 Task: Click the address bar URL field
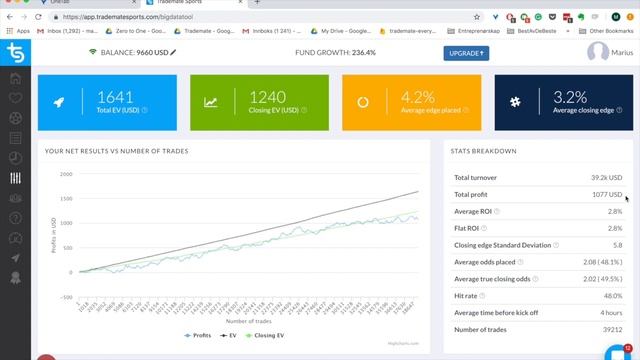pos(261,17)
